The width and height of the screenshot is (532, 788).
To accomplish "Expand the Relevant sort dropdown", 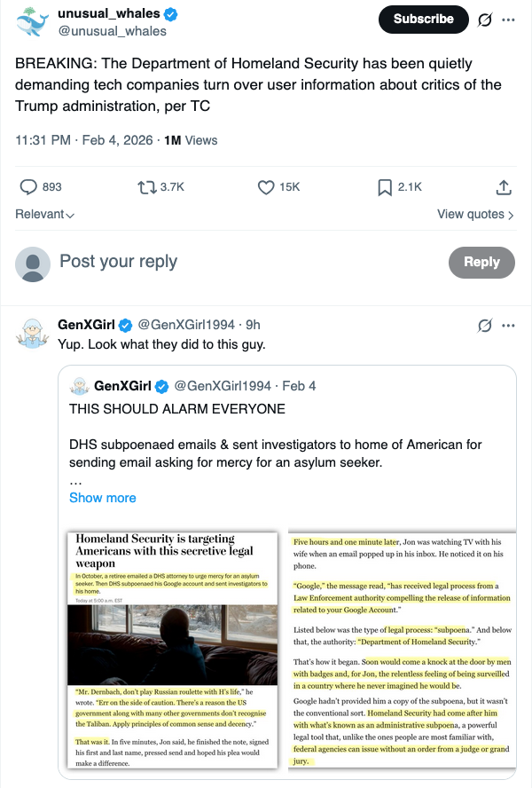I will click(x=44, y=215).
